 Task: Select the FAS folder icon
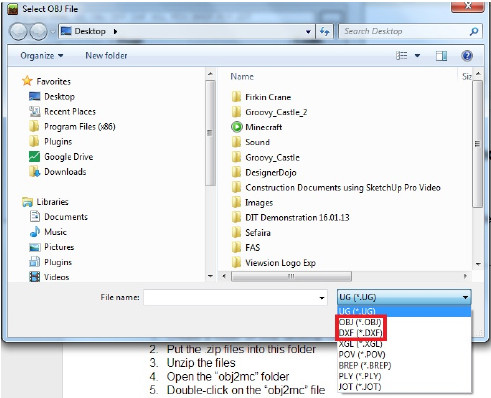coord(236,247)
